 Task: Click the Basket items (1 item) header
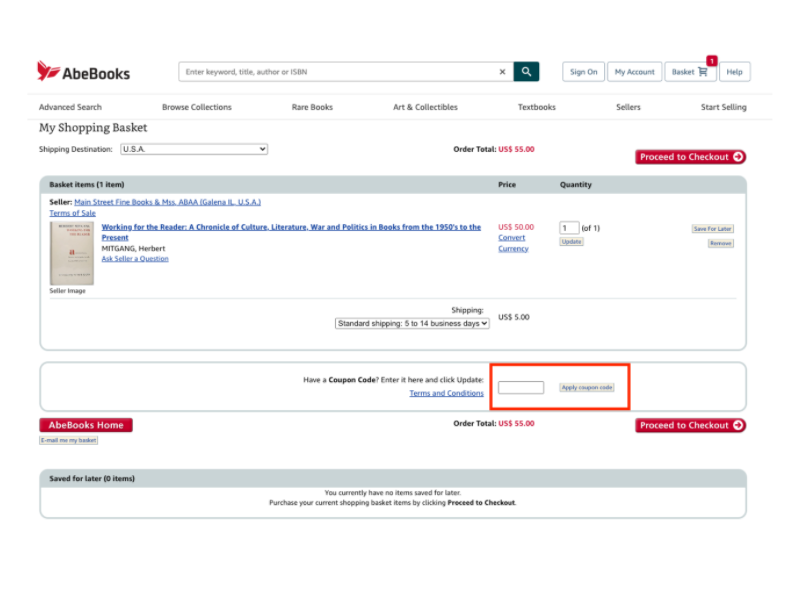coord(87,185)
